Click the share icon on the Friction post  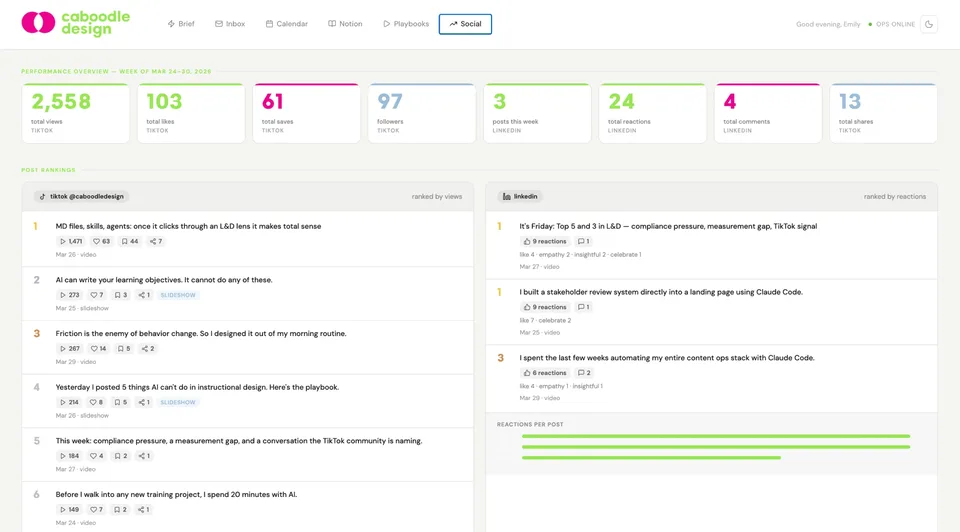click(145, 349)
